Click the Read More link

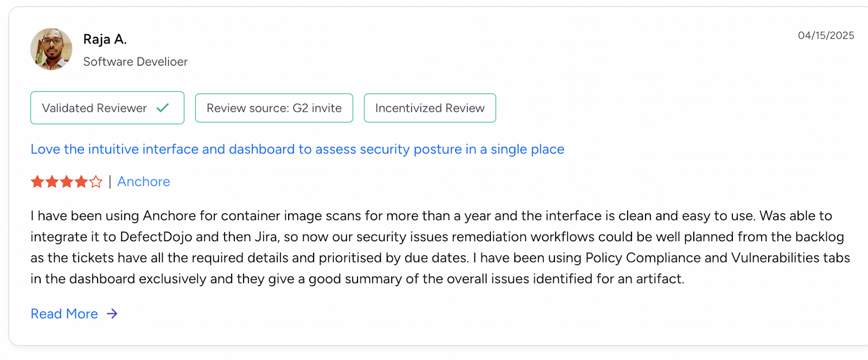click(64, 314)
